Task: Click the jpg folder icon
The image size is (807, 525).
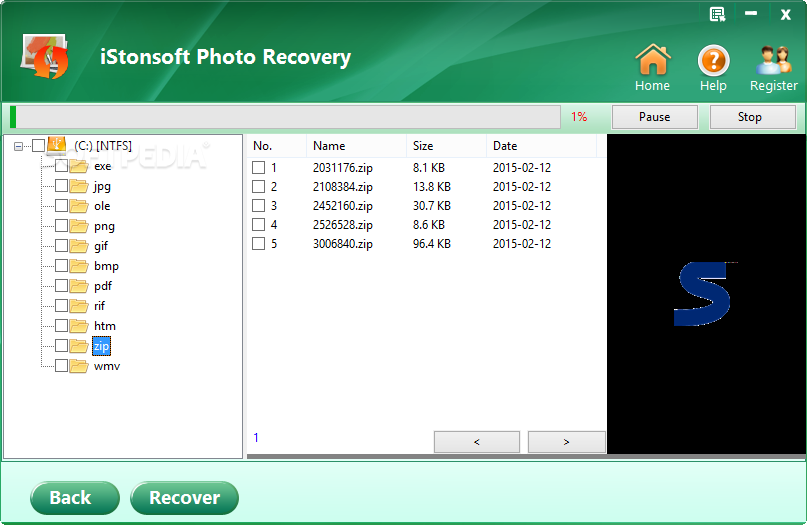Action: click(79, 186)
